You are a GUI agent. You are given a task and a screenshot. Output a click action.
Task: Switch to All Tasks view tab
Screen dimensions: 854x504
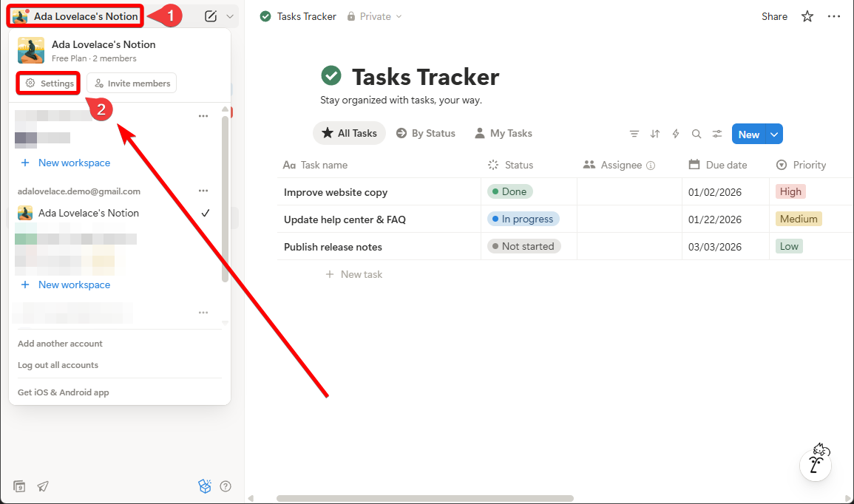coord(349,133)
